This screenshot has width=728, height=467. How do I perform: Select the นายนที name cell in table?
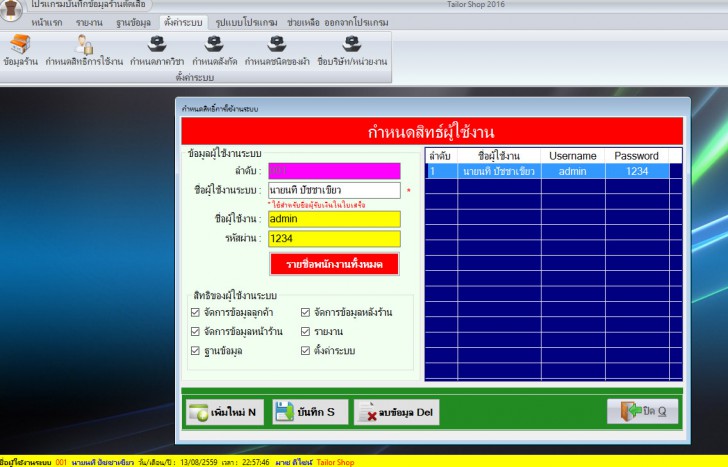pos(499,171)
